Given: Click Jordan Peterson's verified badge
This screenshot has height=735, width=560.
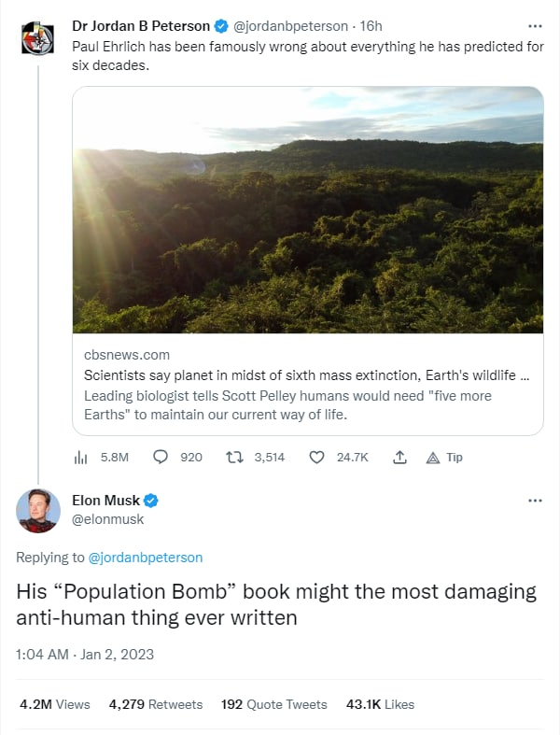Looking at the screenshot, I should tap(221, 26).
